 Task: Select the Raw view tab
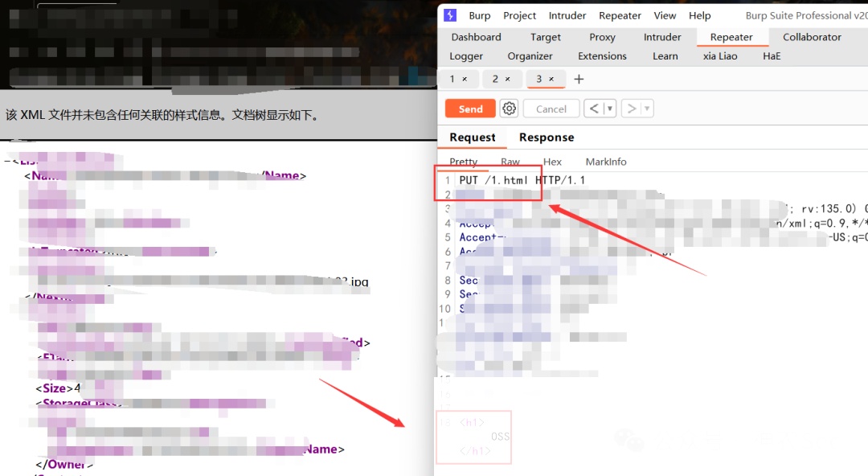tap(510, 162)
